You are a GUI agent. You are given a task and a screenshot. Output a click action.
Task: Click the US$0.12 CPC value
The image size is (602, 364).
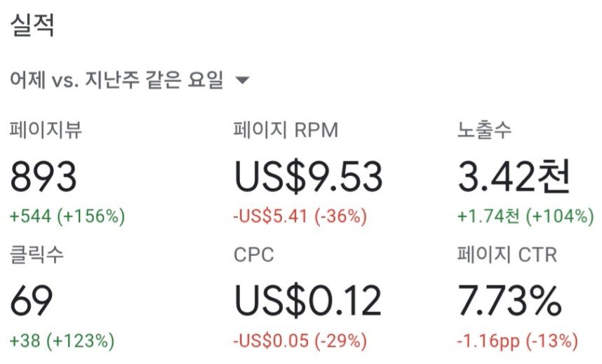point(307,301)
